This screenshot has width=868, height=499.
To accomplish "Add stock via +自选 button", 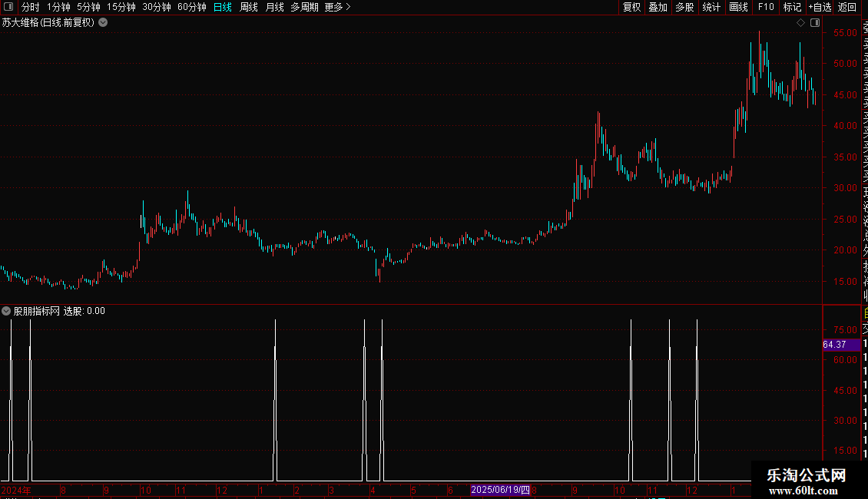I will [820, 7].
